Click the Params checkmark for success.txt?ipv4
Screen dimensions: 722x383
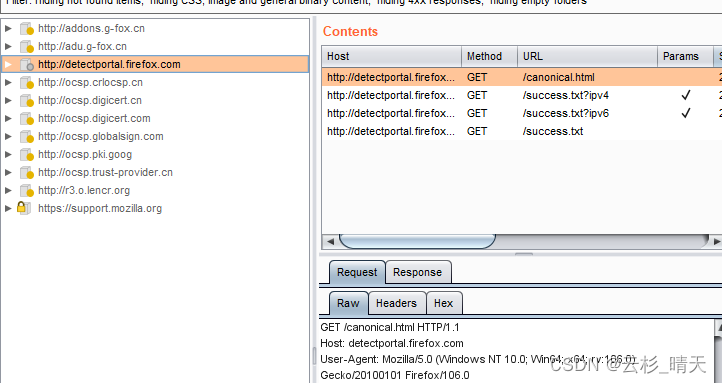click(x=686, y=95)
